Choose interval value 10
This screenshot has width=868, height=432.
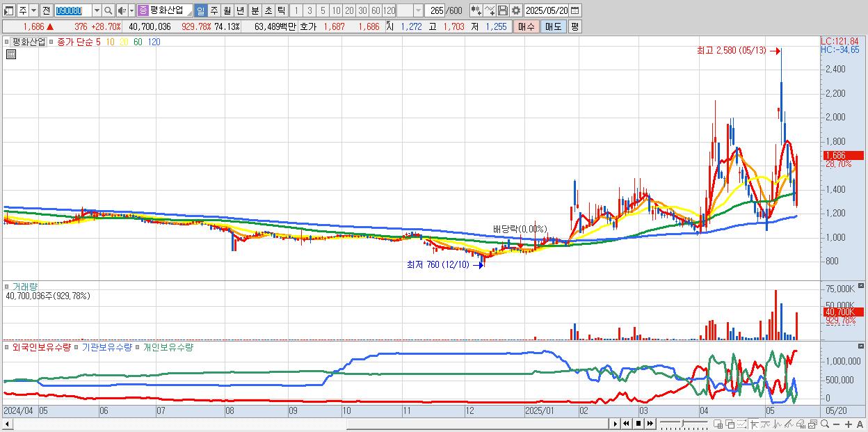point(336,10)
